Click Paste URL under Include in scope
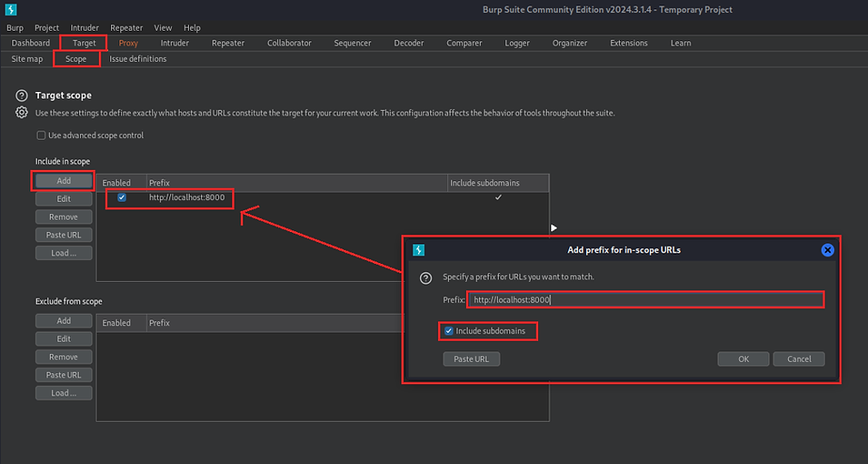Screen dimensions: 868x464 tap(64, 235)
